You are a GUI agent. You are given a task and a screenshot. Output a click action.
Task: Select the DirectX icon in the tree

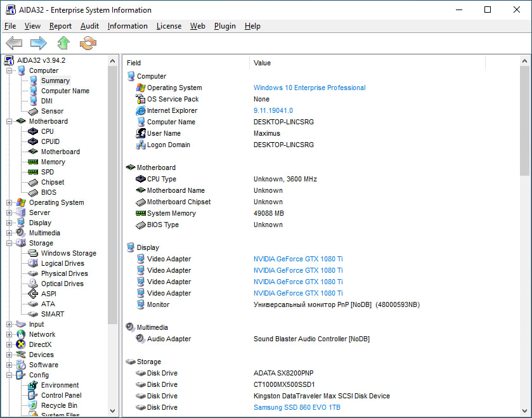21,344
